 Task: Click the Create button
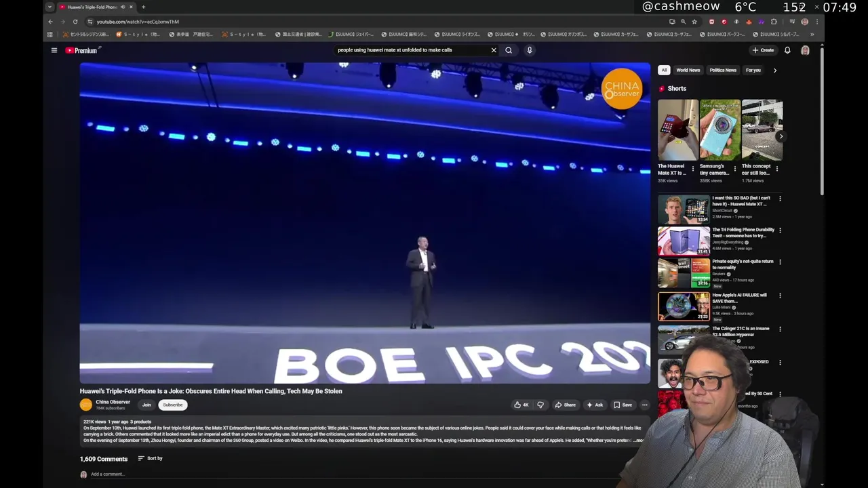click(763, 50)
